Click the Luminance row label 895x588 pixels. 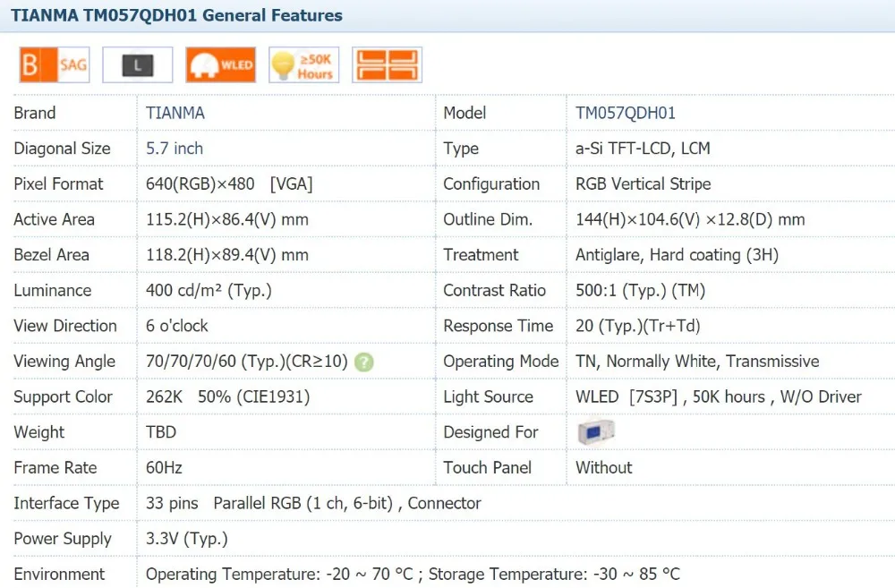point(53,290)
